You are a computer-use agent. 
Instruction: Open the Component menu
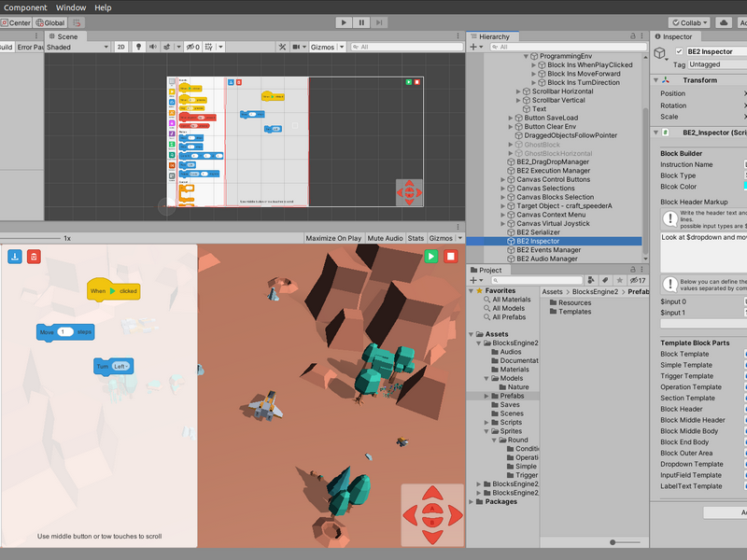pyautogui.click(x=25, y=7)
